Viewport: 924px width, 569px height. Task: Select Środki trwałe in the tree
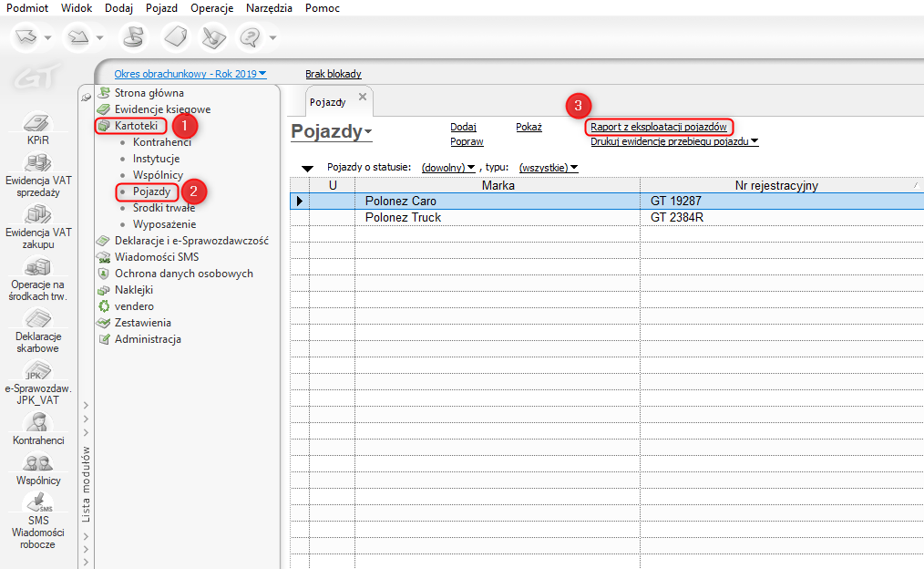164,208
